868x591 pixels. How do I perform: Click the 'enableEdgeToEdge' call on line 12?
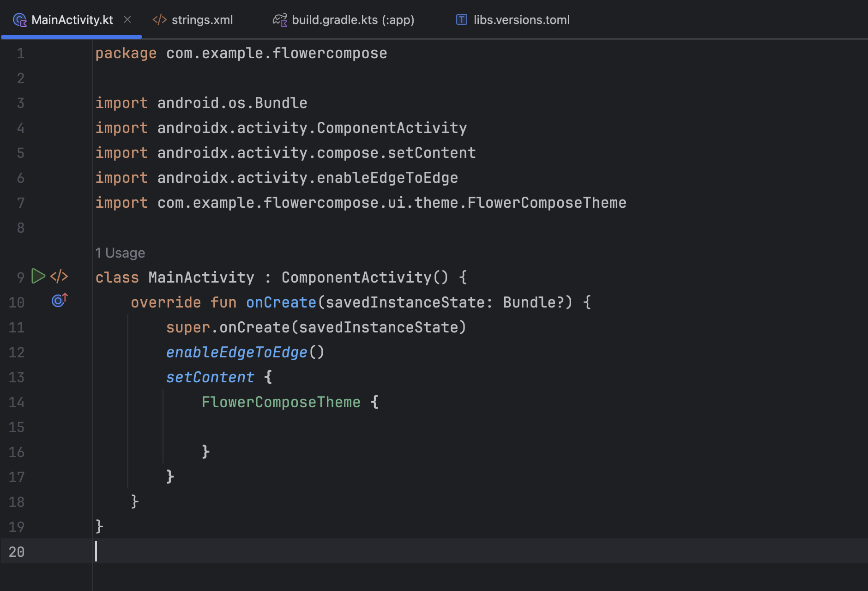coord(237,352)
